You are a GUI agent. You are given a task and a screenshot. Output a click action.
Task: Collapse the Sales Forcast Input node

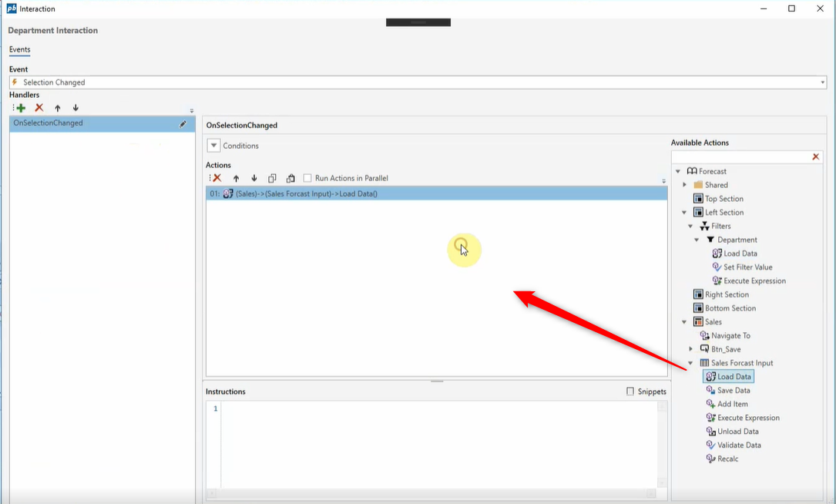[x=690, y=363]
